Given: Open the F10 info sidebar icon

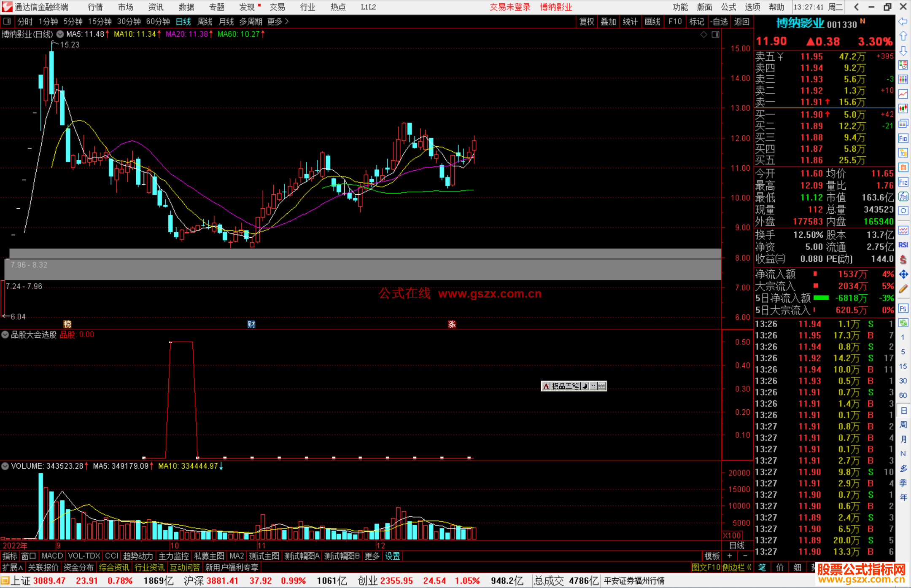Looking at the screenshot, I should [903, 138].
